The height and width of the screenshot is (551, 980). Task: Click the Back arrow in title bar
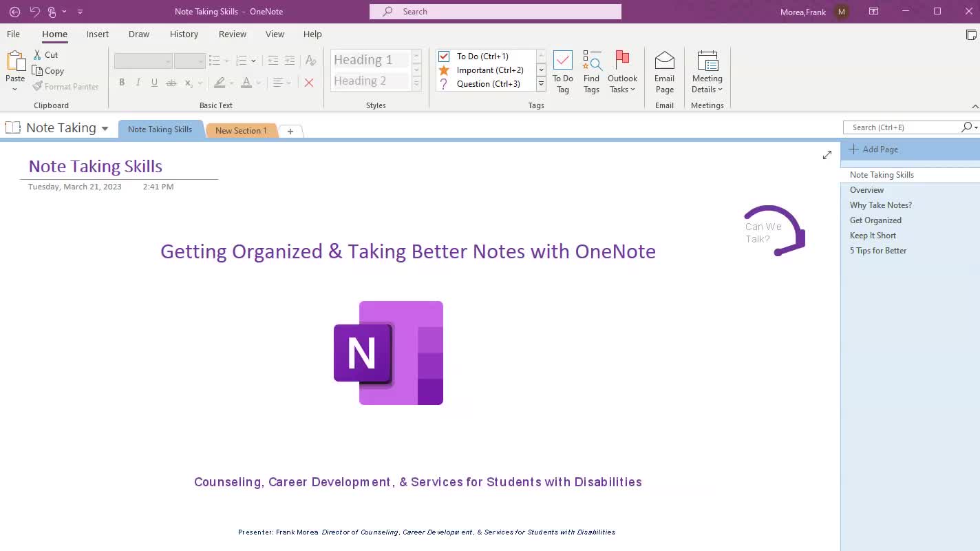(x=14, y=12)
